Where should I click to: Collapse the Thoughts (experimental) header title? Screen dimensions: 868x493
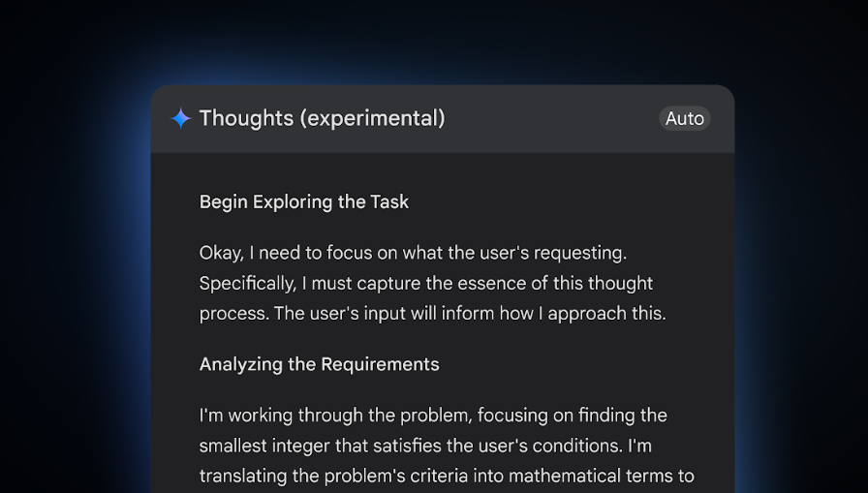(x=323, y=118)
